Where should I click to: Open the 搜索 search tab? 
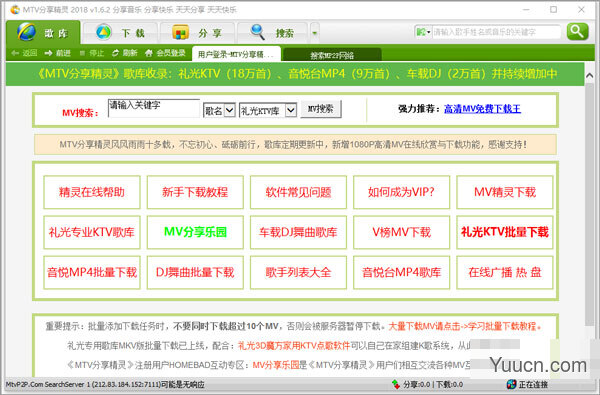click(272, 33)
